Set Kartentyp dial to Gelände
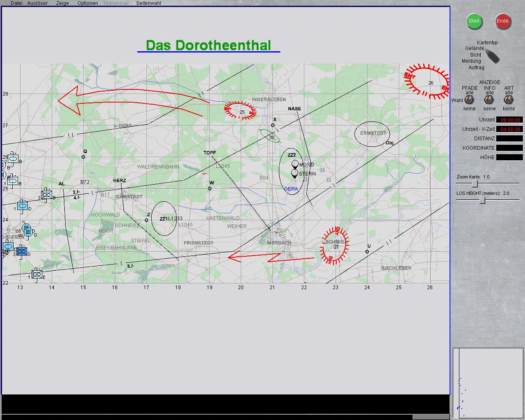The image size is (525, 420). [475, 48]
